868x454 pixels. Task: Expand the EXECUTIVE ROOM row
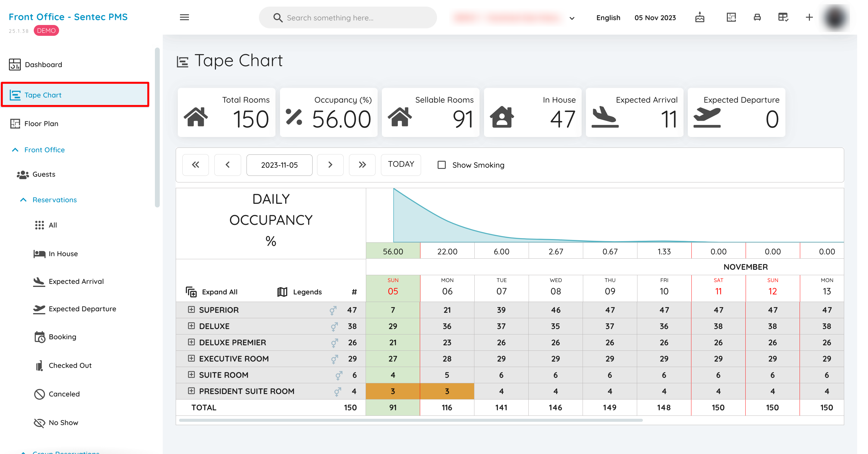click(x=191, y=359)
